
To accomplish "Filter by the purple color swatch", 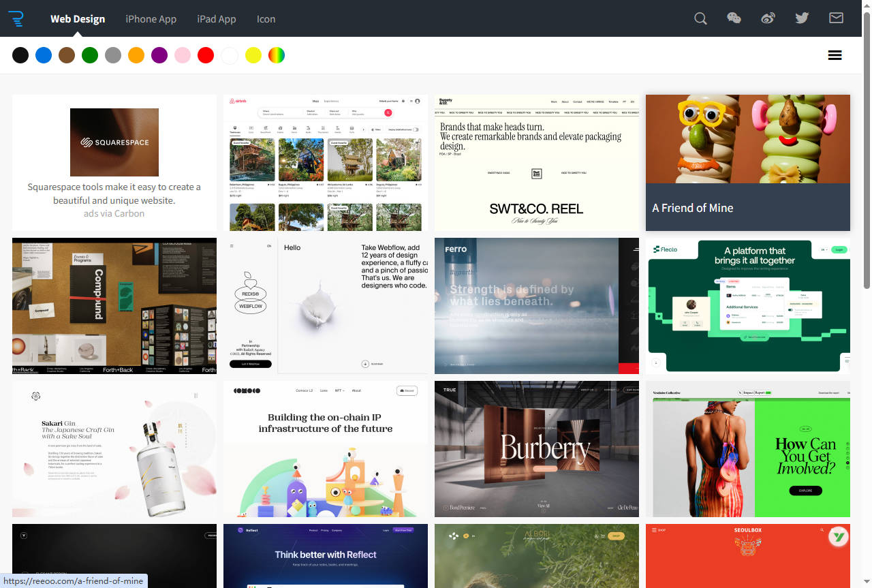I will pos(159,55).
